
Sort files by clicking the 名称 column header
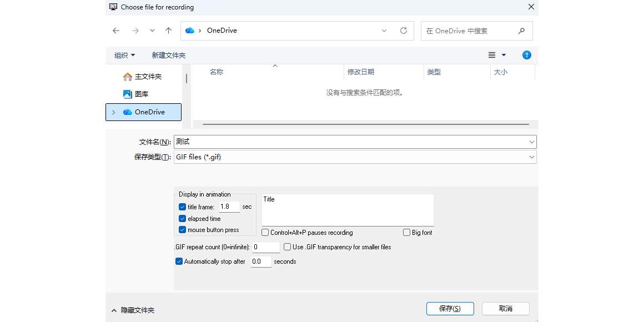pos(217,72)
